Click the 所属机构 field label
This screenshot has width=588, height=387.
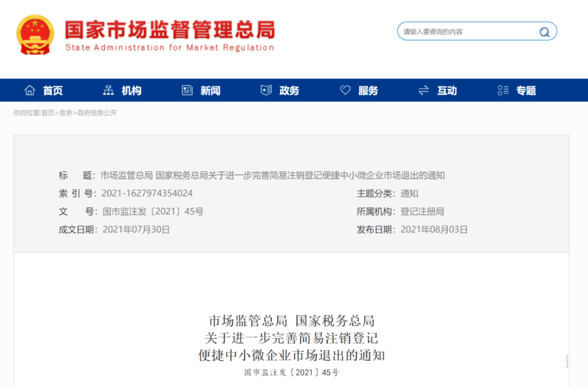coord(376,211)
